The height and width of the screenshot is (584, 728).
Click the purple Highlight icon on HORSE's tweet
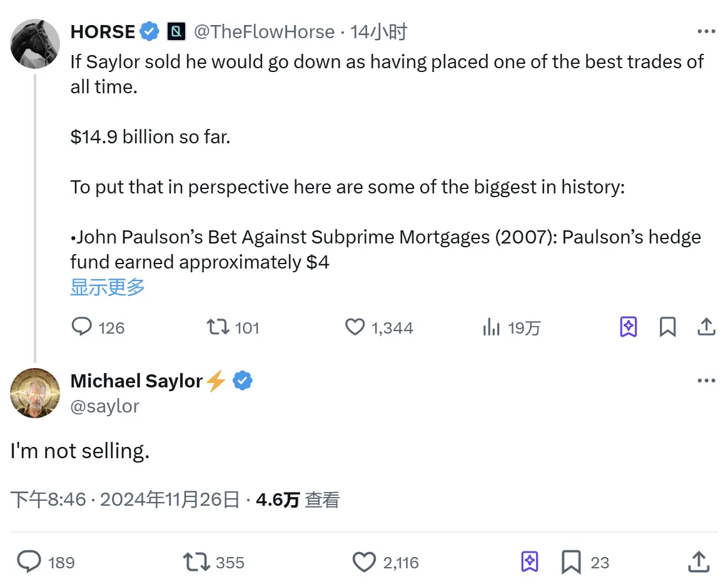click(628, 326)
